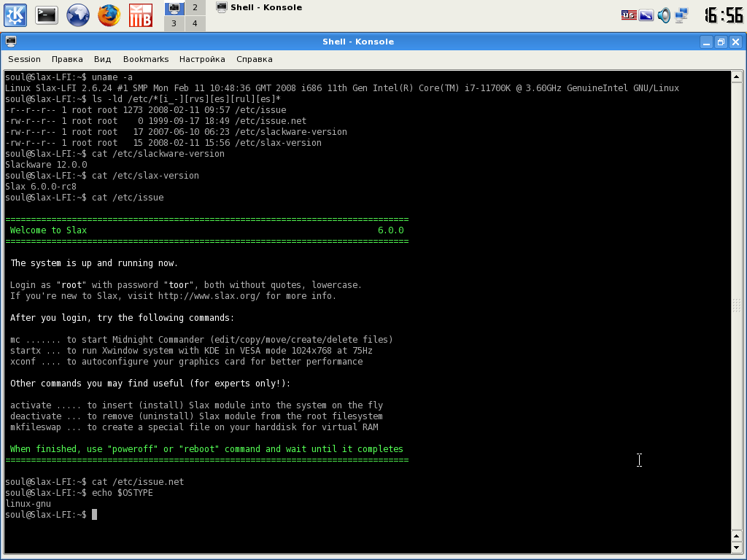Screen dimensions: 747x560
Task: Click the terminal cursor at last prompt
Action: [94, 514]
